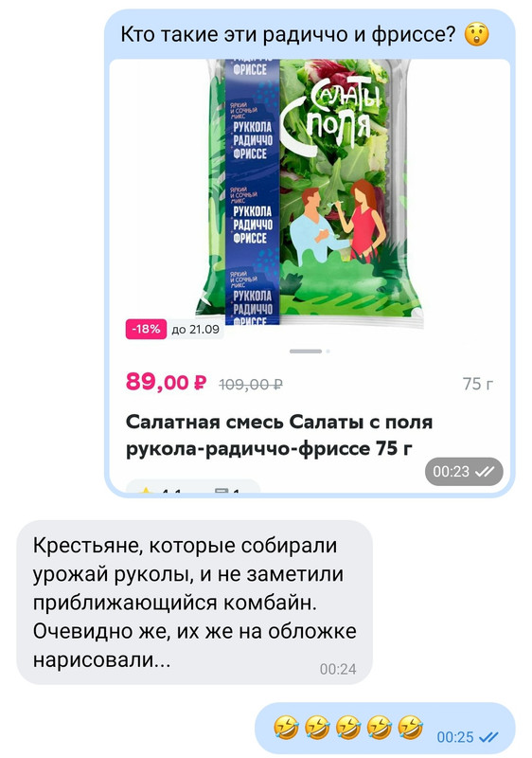Click the crossed-out old price 109,00 ₽
532x758 pixels.
(x=251, y=385)
